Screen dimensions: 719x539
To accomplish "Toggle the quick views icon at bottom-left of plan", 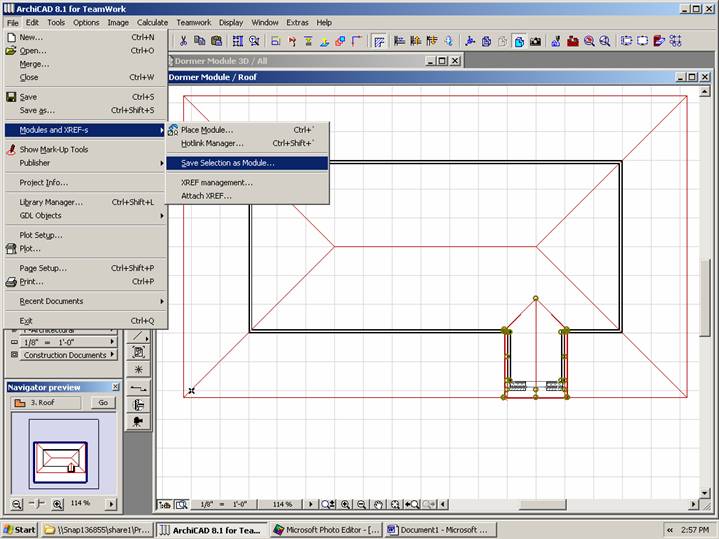I will 165,505.
